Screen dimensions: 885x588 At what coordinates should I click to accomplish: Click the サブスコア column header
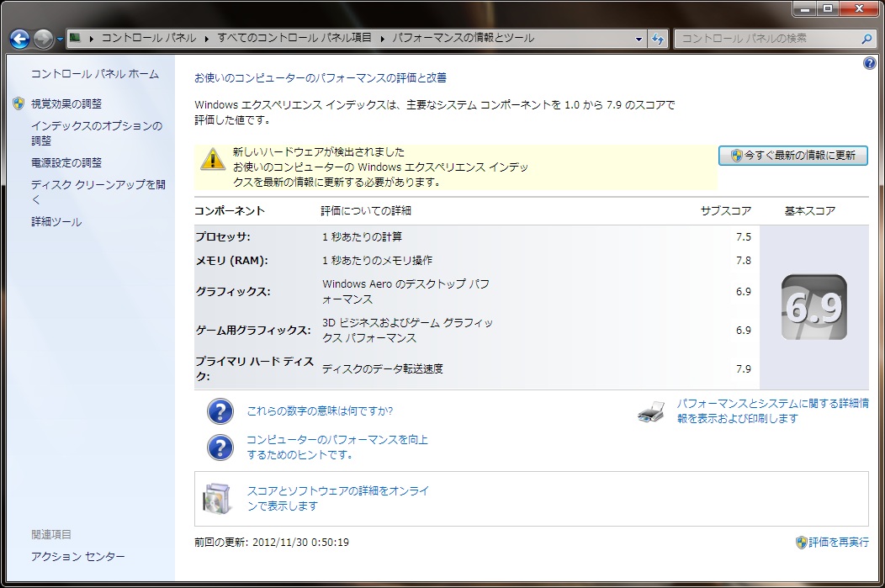point(726,211)
